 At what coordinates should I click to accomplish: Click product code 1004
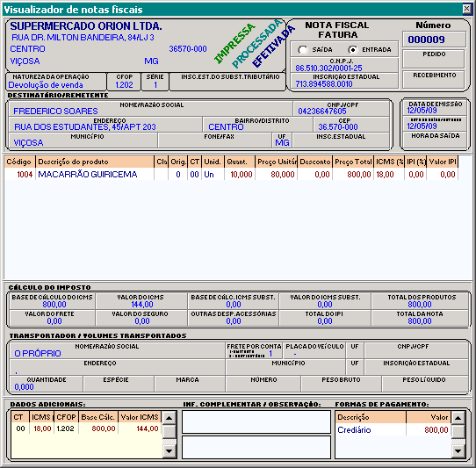(25, 175)
